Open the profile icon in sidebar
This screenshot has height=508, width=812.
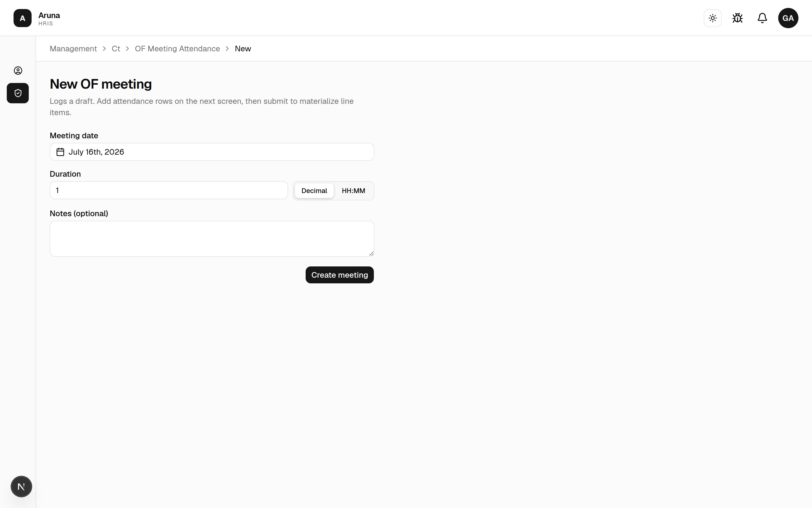point(18,71)
